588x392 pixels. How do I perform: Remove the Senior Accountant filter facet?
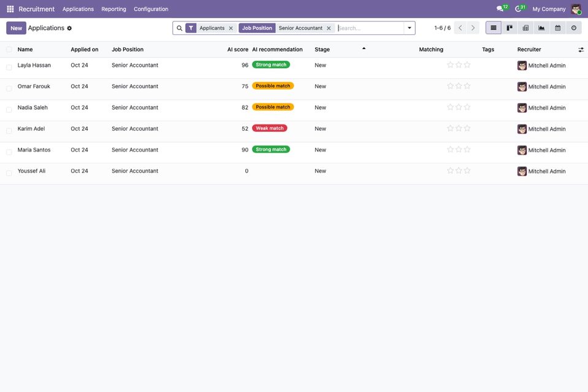pyautogui.click(x=329, y=28)
